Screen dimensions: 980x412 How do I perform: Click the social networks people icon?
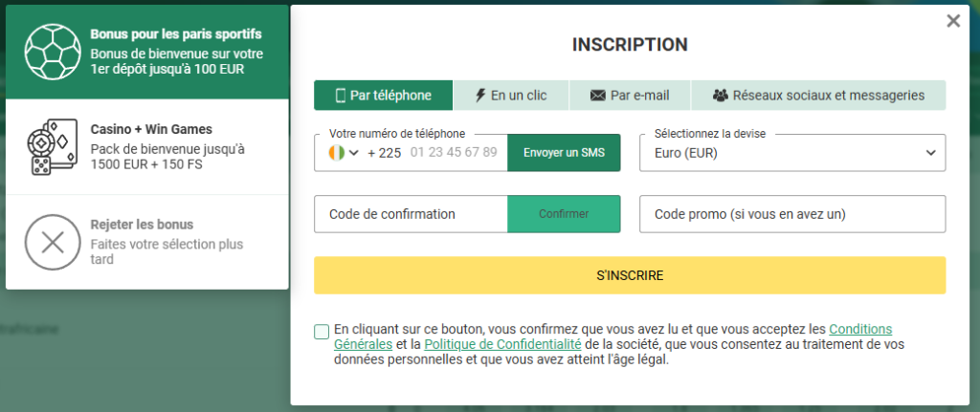point(721,96)
